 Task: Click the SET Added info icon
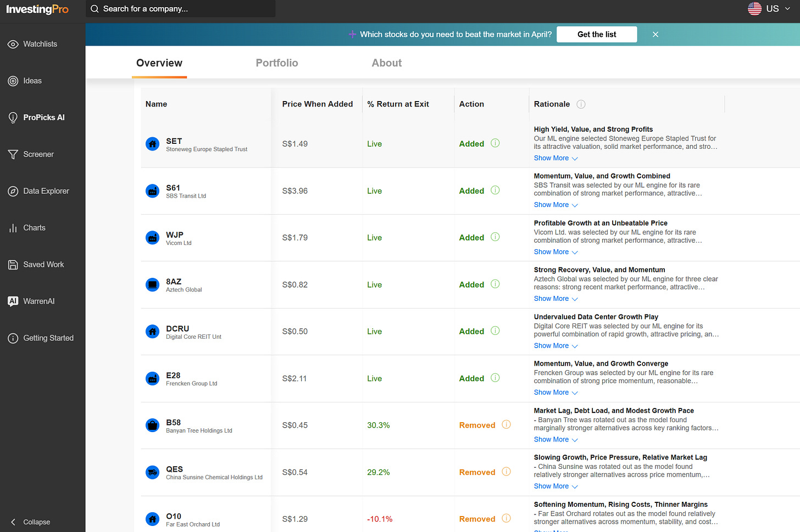pos(495,143)
